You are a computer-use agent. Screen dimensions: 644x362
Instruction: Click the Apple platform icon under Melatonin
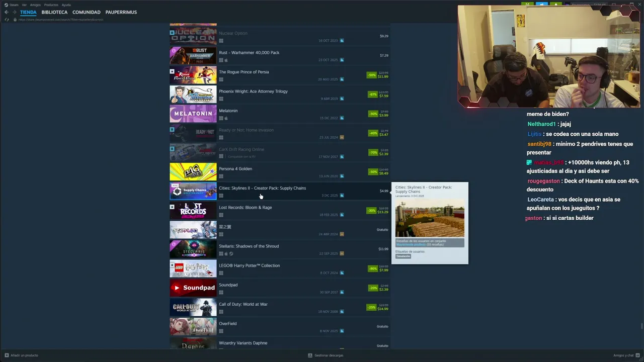pyautogui.click(x=226, y=118)
